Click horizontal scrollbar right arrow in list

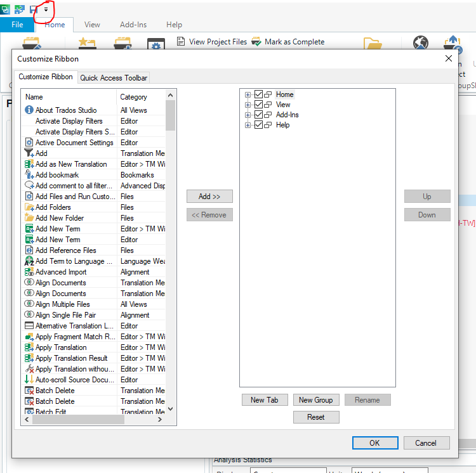[x=160, y=419]
